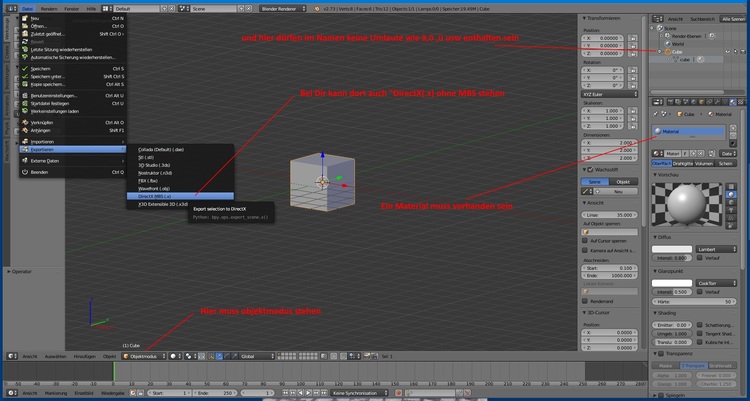750x401 pixels.
Task: Click Speichern unter... in Datei menu
Action: tap(73, 77)
